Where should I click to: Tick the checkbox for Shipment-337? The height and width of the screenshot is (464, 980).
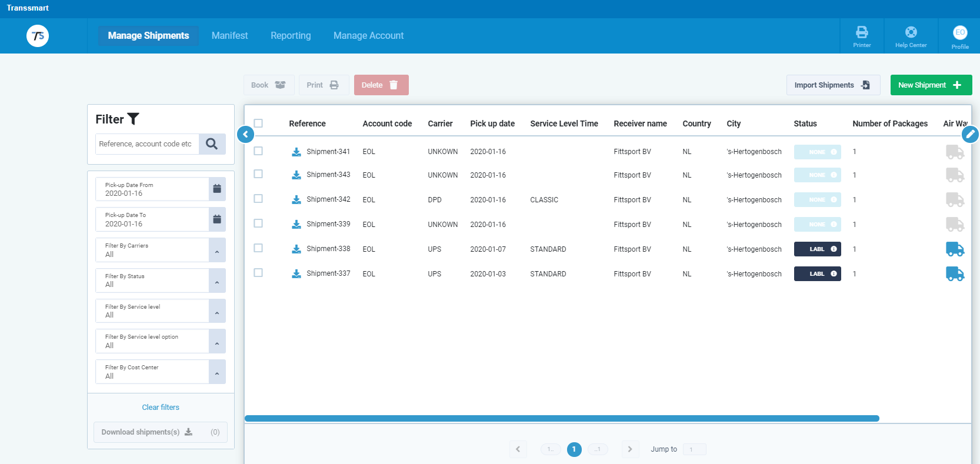click(258, 273)
